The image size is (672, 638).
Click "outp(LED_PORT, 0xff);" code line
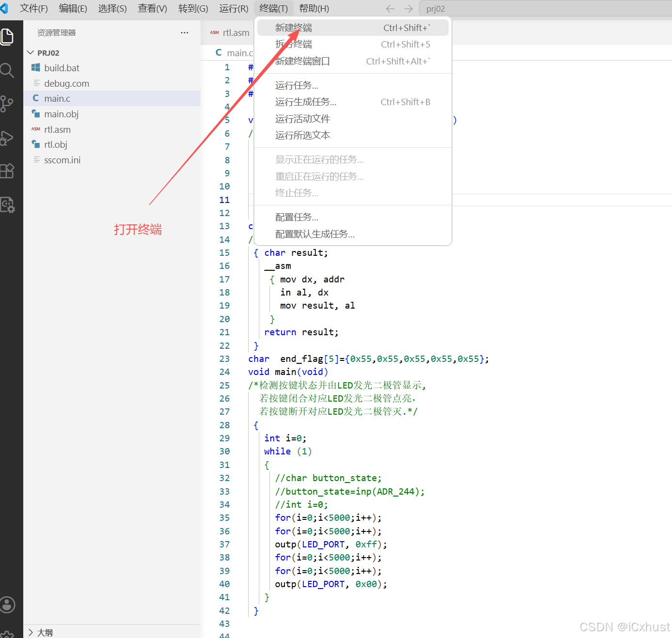pyautogui.click(x=331, y=545)
